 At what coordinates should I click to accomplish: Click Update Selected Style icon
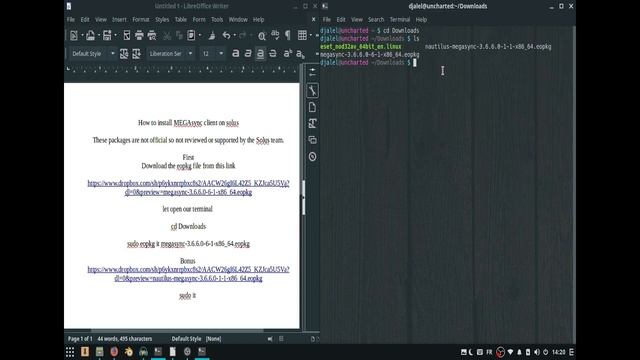(124, 53)
